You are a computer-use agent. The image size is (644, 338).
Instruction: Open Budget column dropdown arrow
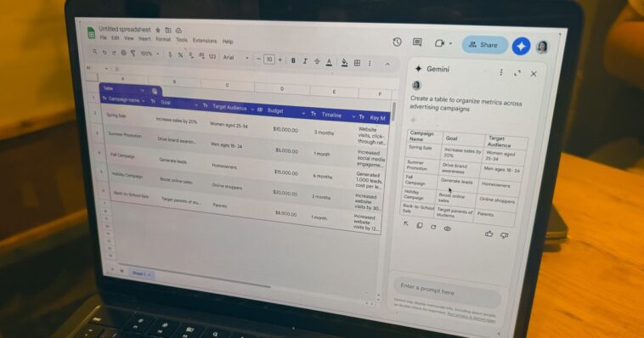(x=303, y=113)
